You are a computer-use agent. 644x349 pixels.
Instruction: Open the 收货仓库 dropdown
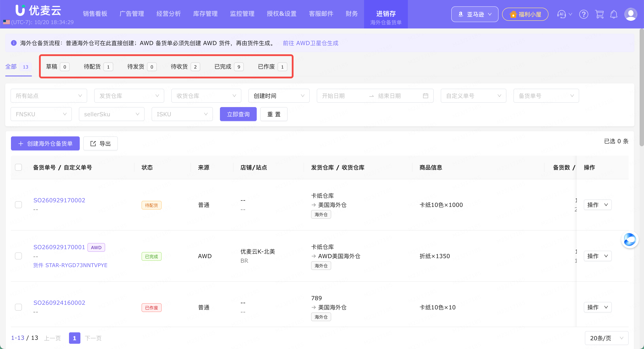click(x=206, y=96)
